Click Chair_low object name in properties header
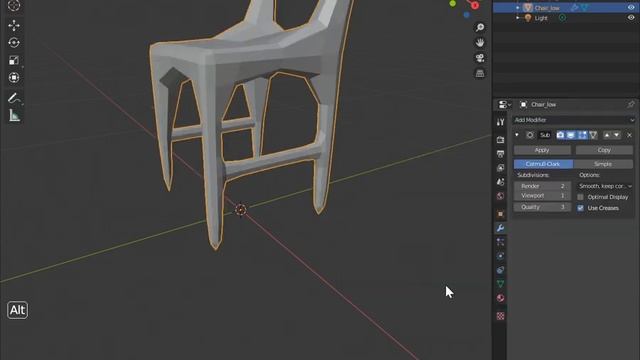The width and height of the screenshot is (640, 360). [x=544, y=105]
